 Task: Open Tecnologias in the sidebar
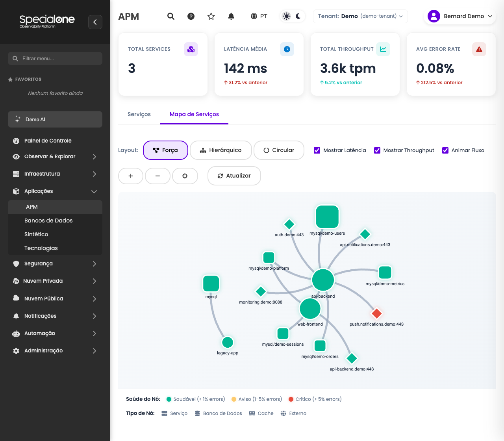(x=55, y=248)
